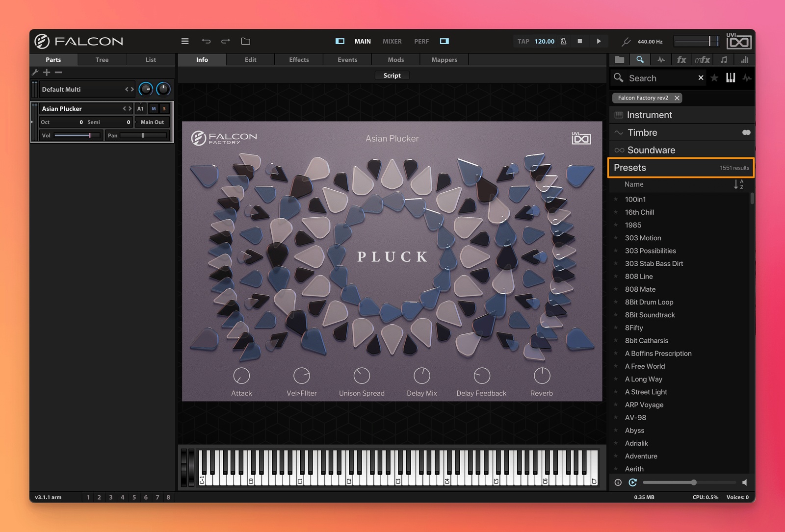Image resolution: width=785 pixels, height=532 pixels.
Task: Click the redo arrow icon
Action: [x=226, y=41]
